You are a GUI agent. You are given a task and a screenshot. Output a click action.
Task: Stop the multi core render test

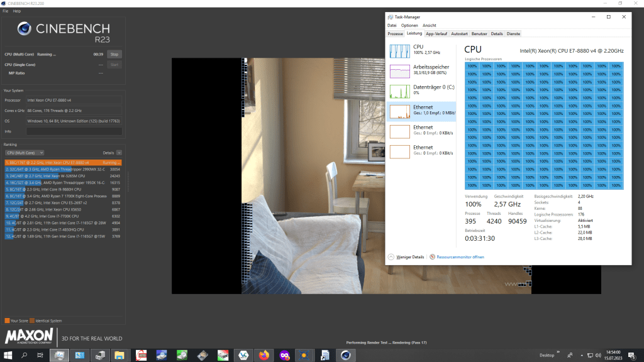pyautogui.click(x=114, y=54)
